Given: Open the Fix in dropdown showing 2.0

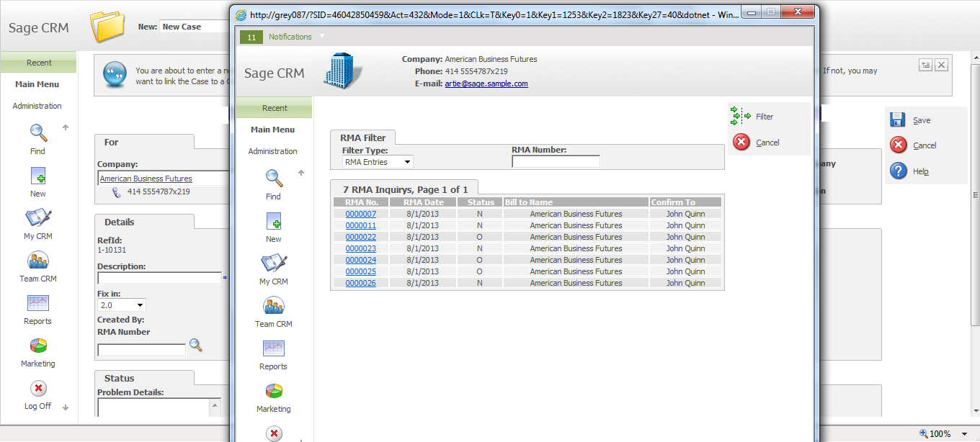Looking at the screenshot, I should pos(121,305).
